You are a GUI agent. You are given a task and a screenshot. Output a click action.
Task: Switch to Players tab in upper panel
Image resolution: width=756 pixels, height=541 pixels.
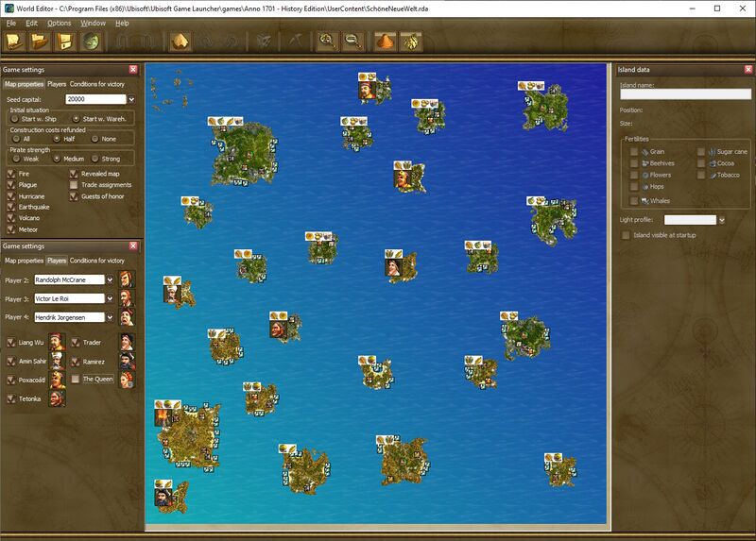click(57, 84)
